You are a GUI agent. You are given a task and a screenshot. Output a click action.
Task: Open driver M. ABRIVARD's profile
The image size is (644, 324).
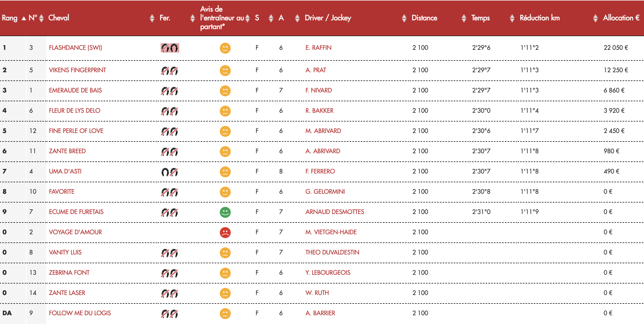(323, 131)
